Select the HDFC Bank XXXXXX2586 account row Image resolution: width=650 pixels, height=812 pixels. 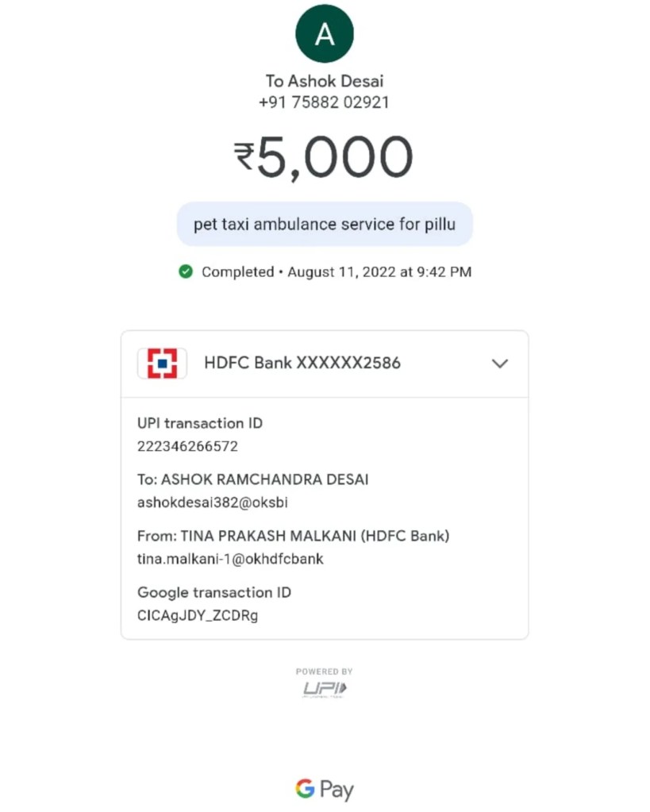(x=302, y=364)
